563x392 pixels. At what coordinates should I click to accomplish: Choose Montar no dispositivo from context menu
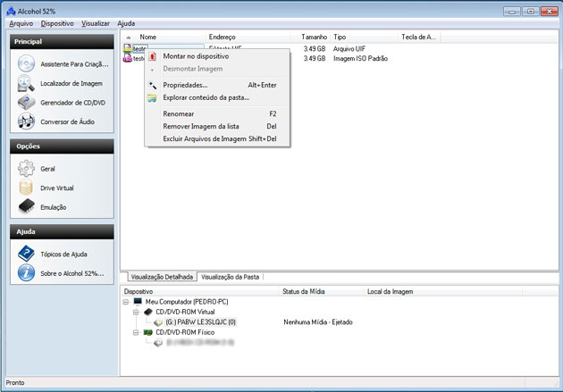click(217, 56)
